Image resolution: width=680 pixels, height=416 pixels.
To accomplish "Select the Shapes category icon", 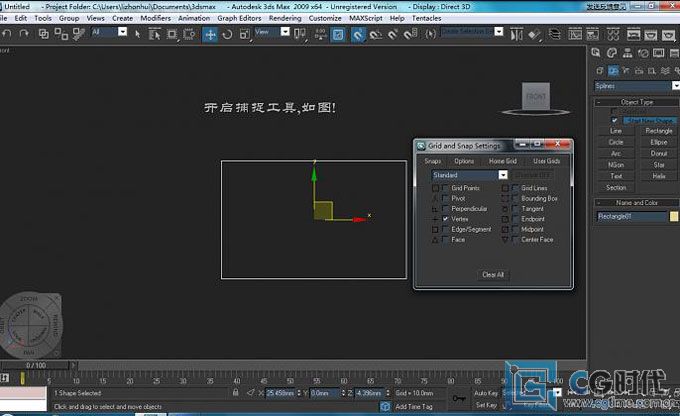I will point(613,70).
